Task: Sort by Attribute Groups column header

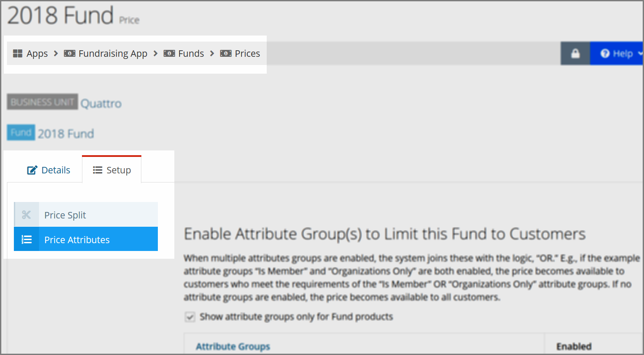Action: (x=233, y=346)
